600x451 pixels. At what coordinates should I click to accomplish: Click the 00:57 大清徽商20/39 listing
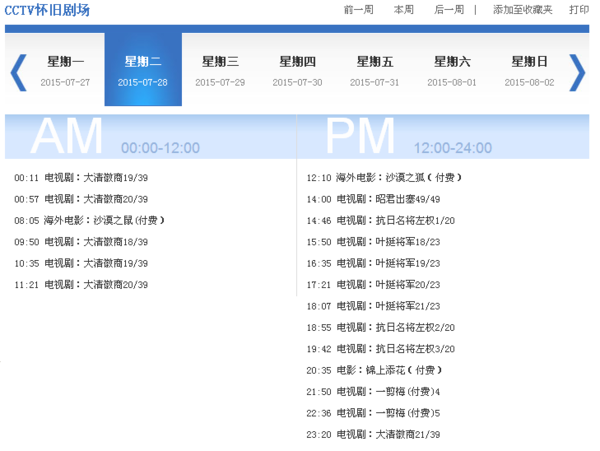(81, 199)
